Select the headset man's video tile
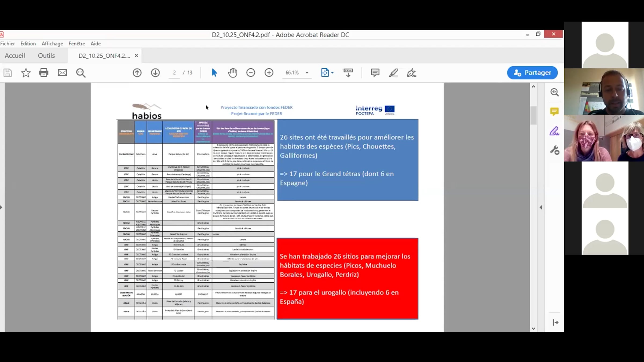 tap(604, 92)
